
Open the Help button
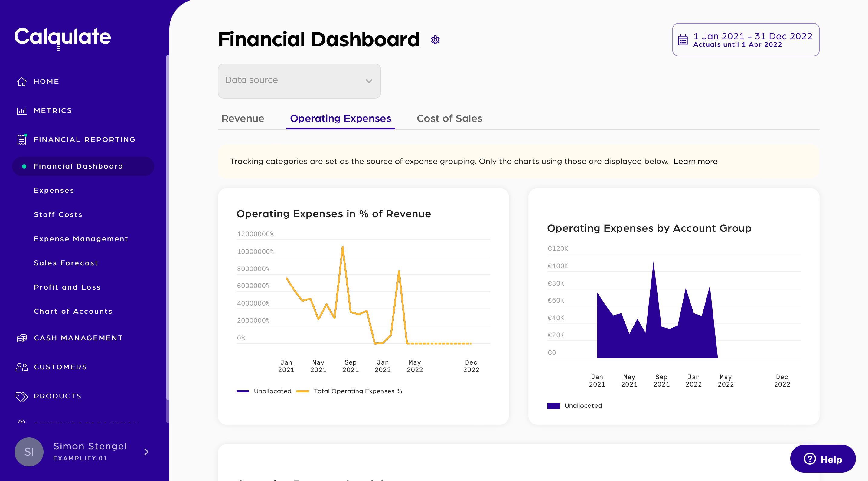click(x=823, y=459)
